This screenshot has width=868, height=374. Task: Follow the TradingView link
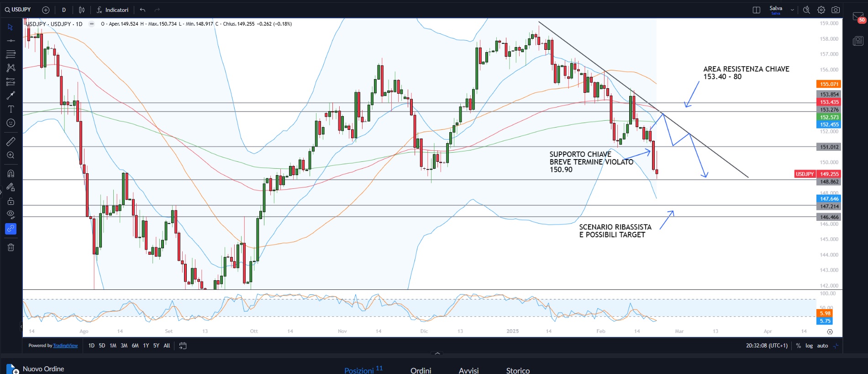click(65, 346)
